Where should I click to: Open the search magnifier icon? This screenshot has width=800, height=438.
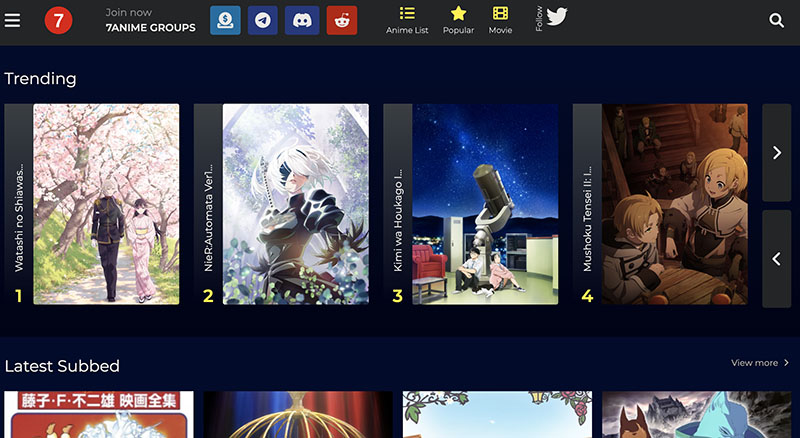tap(777, 20)
